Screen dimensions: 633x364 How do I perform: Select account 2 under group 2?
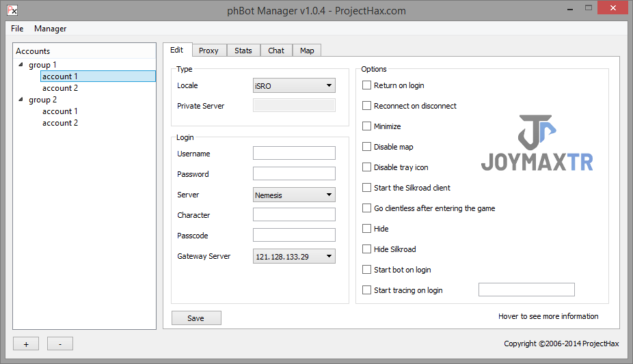[60, 123]
